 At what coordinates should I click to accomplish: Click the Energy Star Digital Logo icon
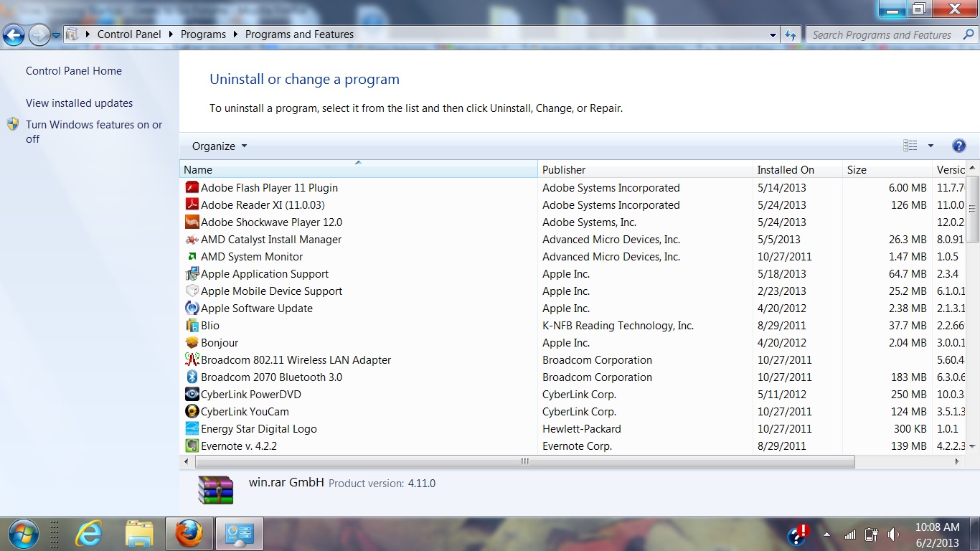tap(192, 429)
